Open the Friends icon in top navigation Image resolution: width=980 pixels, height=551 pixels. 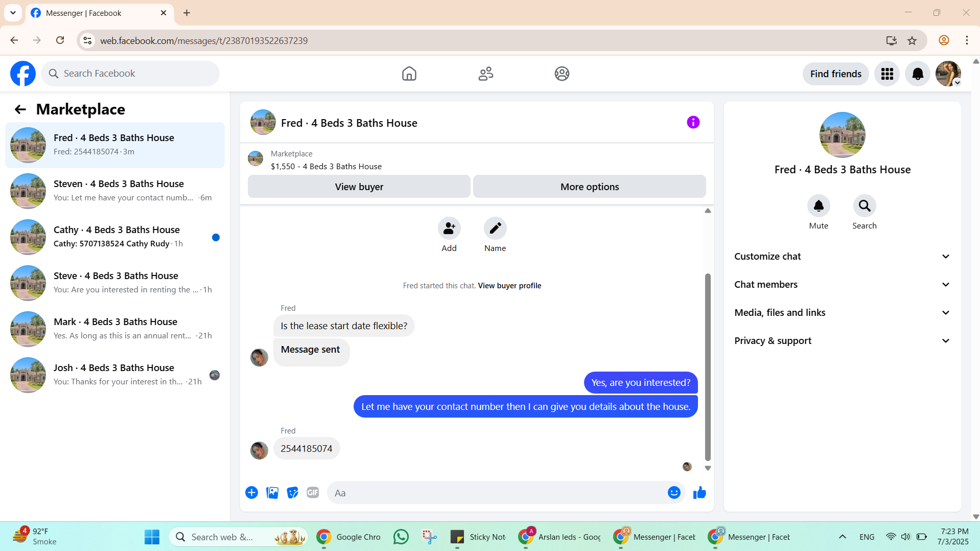tap(485, 74)
